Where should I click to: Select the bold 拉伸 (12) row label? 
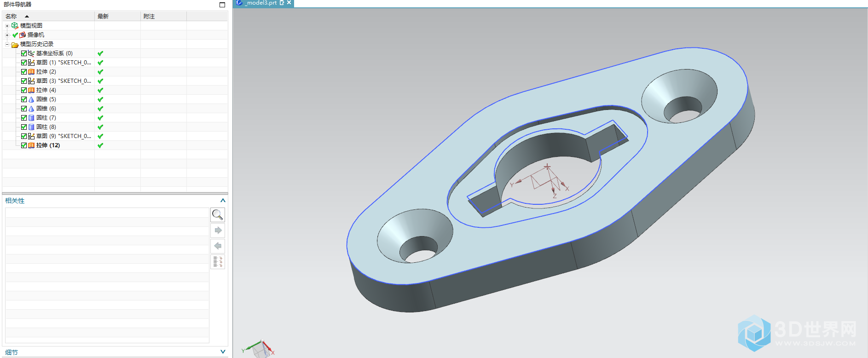tap(48, 145)
